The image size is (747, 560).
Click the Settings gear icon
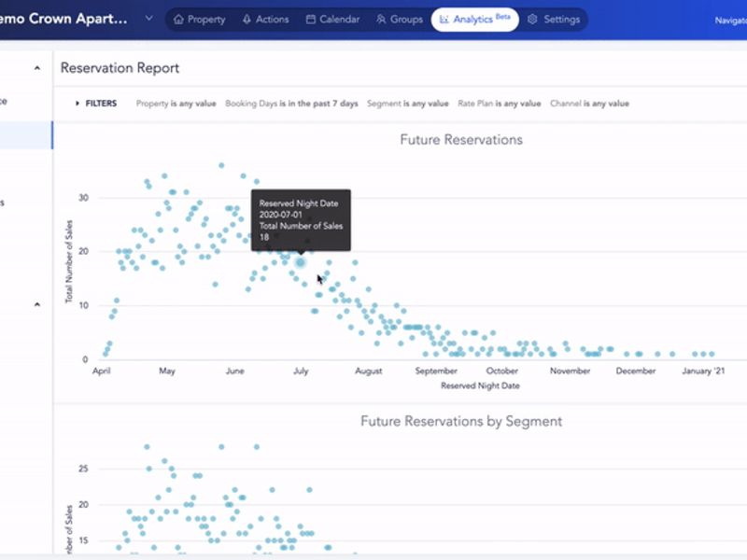tap(532, 20)
